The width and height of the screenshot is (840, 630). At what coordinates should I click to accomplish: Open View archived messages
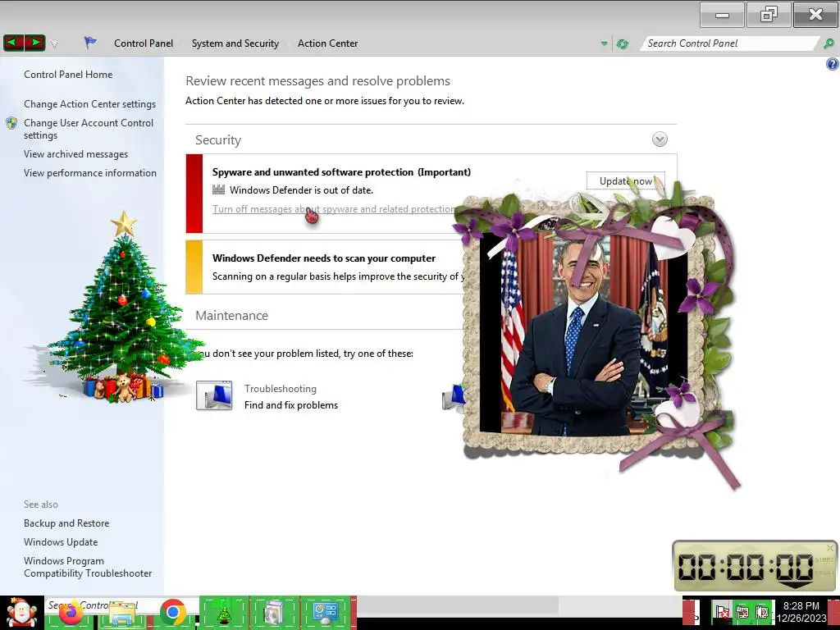[x=75, y=154]
